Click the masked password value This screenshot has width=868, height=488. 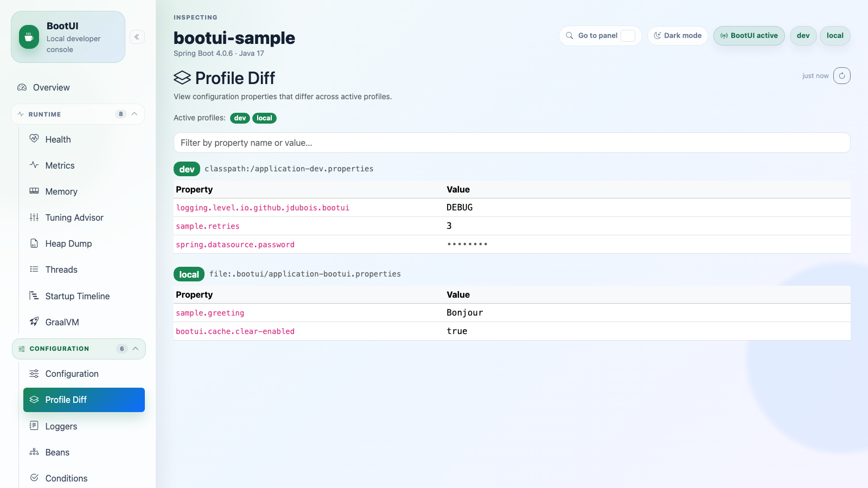point(467,244)
